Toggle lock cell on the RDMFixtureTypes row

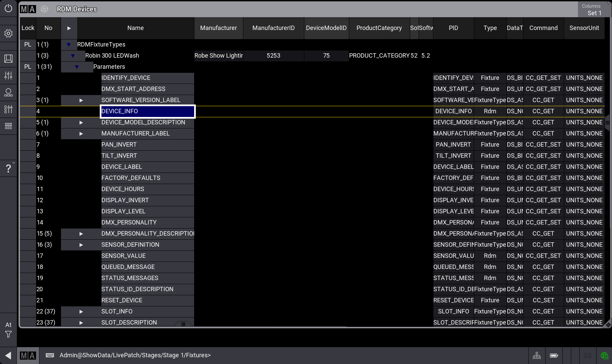click(x=28, y=44)
